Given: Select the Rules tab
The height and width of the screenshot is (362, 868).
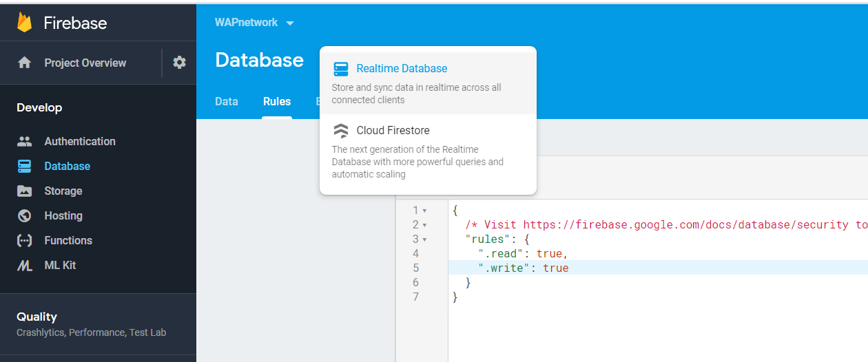Looking at the screenshot, I should click(277, 101).
